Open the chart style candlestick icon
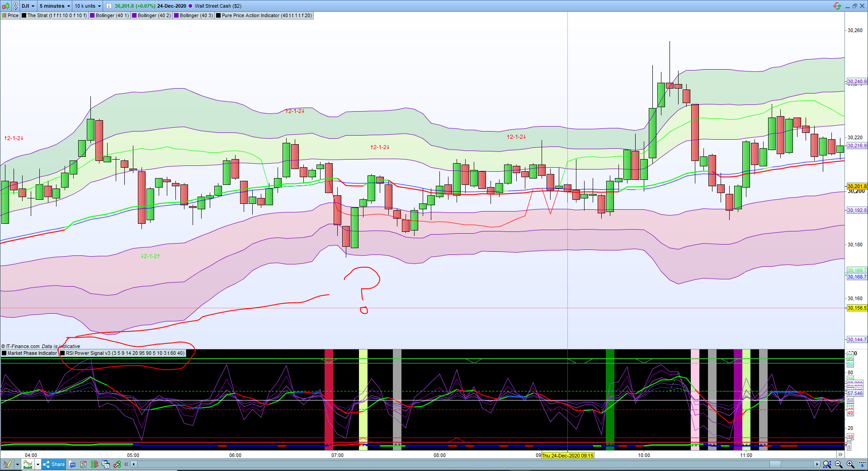 (x=6, y=6)
